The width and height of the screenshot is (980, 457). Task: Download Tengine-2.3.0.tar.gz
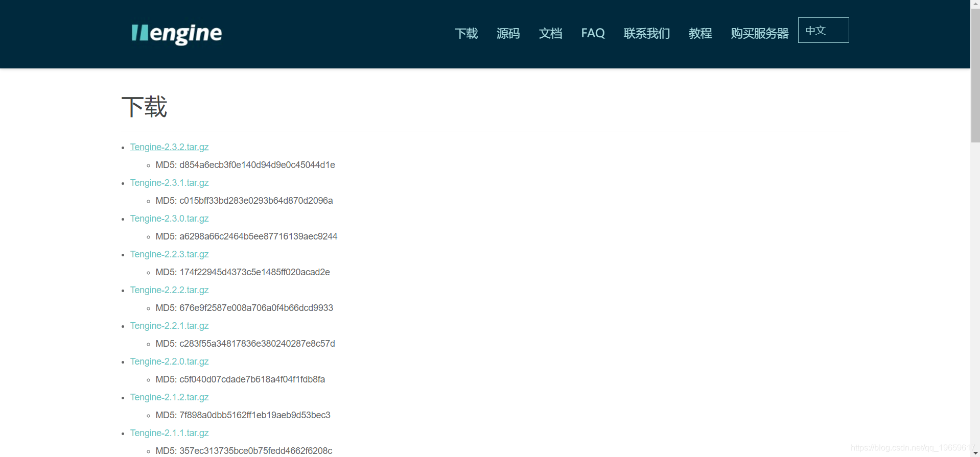(x=169, y=219)
